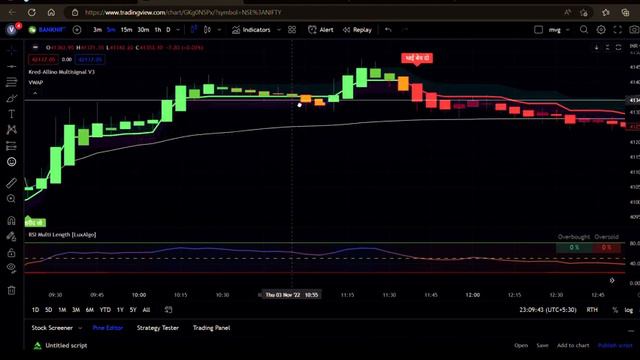Viewport: 640px width, 360px height.
Task: Open the RTH session menu
Action: click(592, 310)
